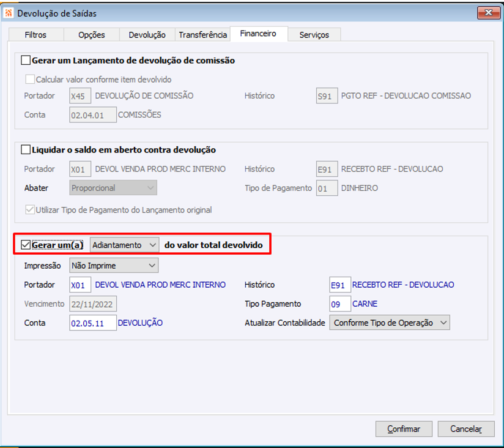Select the Financeiro tab
The height and width of the screenshot is (448, 504).
click(x=259, y=34)
